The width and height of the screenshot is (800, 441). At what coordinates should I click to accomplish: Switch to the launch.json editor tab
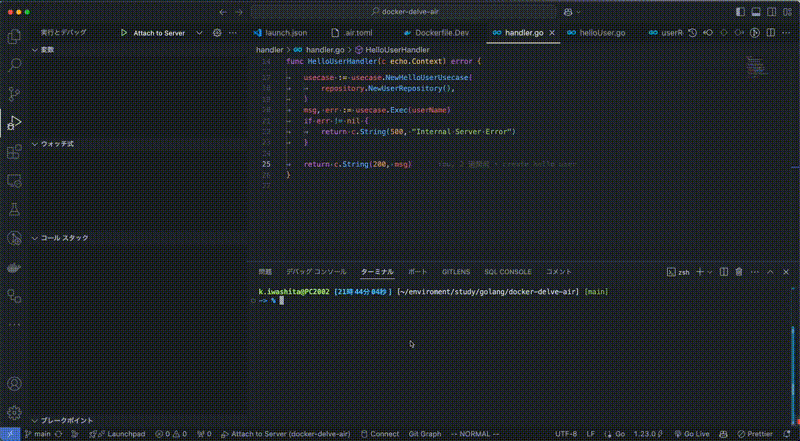[x=284, y=33]
